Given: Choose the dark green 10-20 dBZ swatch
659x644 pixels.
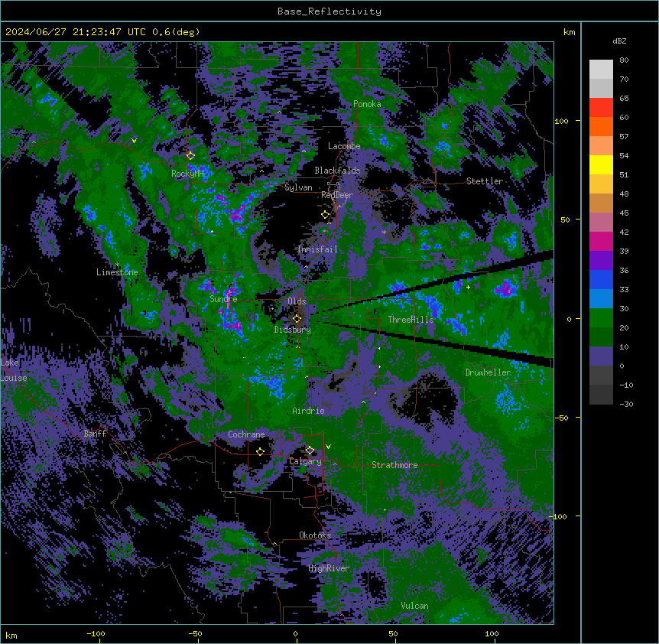Looking at the screenshot, I should click(601, 337).
